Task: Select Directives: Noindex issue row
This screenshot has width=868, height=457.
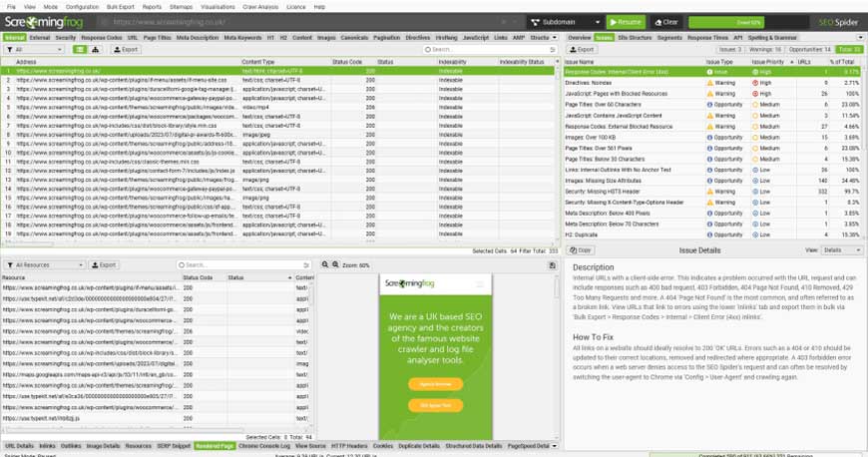Action: tap(713, 83)
